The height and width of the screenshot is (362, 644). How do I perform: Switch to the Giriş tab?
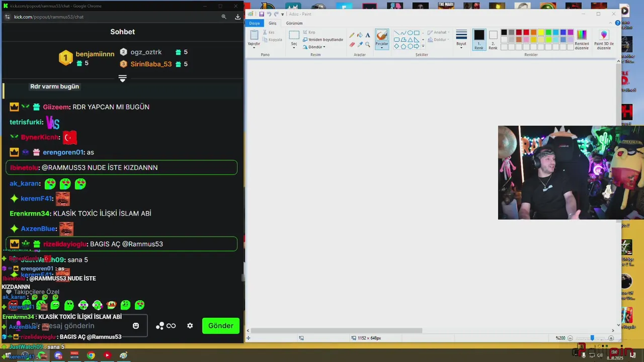pyautogui.click(x=272, y=23)
